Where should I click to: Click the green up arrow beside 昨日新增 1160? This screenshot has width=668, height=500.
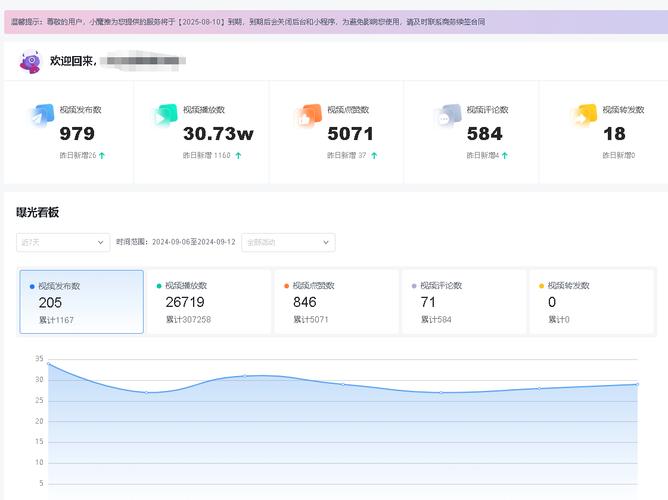(239, 156)
